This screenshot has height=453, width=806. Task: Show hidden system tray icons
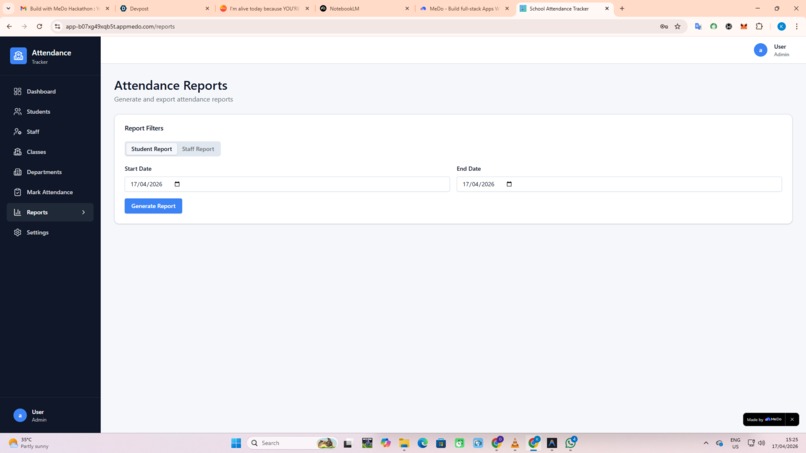click(706, 443)
